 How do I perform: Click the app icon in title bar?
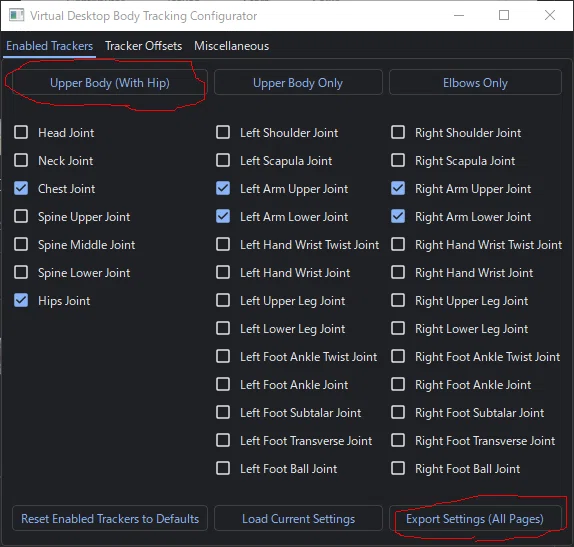pos(16,15)
